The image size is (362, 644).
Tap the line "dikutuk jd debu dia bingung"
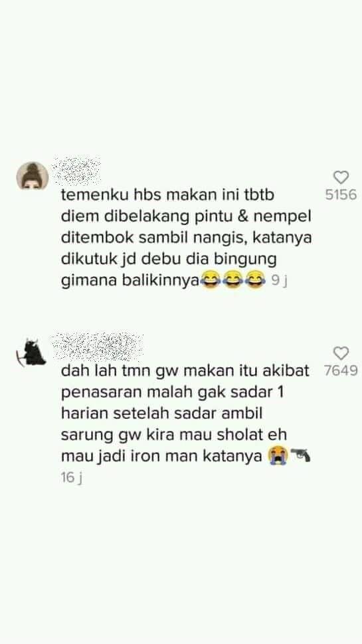(x=169, y=260)
